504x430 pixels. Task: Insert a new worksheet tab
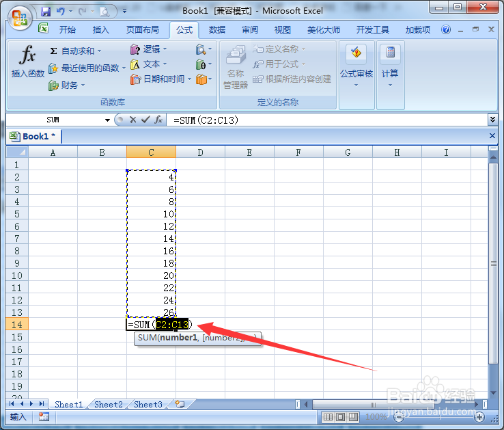[180, 404]
